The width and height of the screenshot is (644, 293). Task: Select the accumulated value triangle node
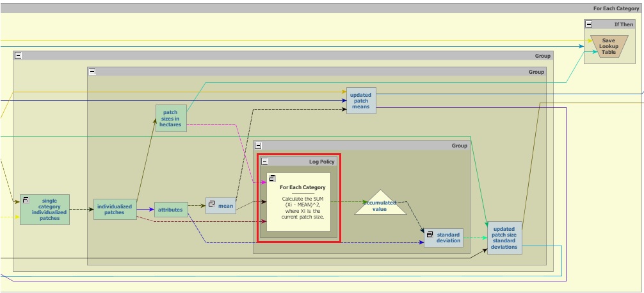click(380, 205)
